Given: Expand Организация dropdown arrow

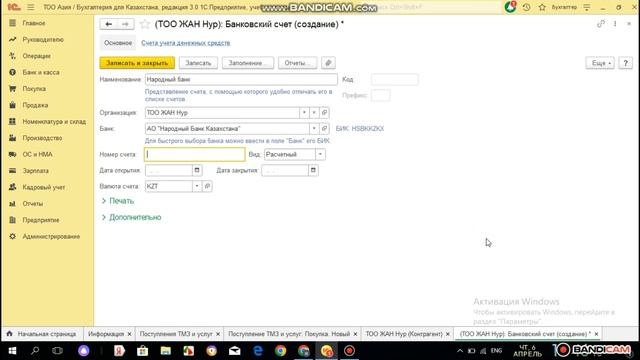Looking at the screenshot, I should point(304,113).
